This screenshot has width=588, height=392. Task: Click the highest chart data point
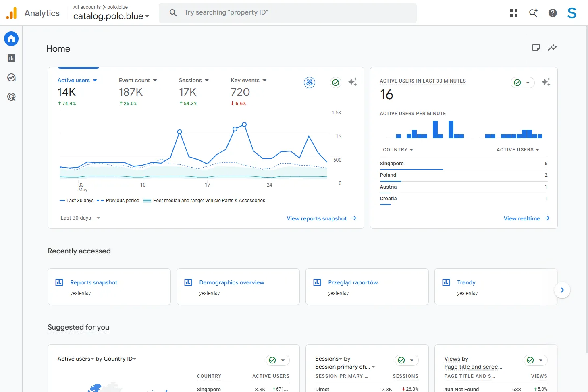(244, 124)
